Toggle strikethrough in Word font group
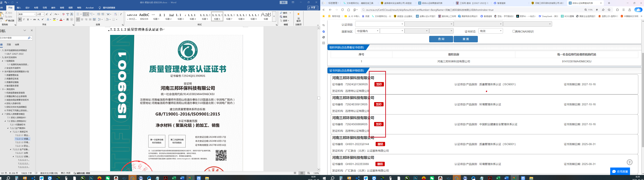 (x=35, y=19)
